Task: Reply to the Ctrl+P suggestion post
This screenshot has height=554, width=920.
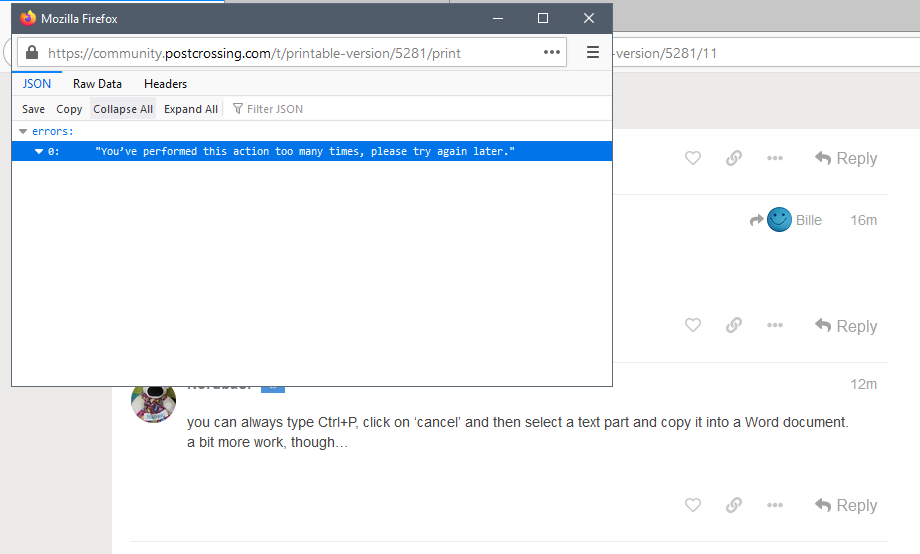Action: point(845,505)
